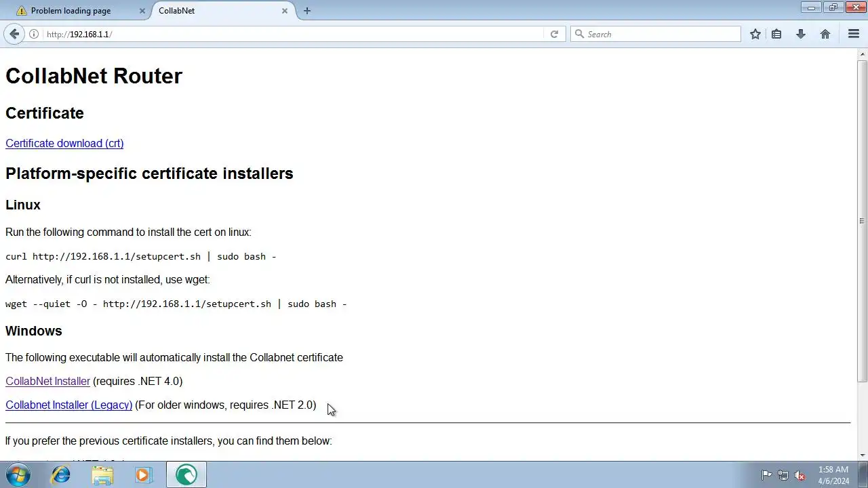
Task: Close the browser window
Action: (x=855, y=7)
